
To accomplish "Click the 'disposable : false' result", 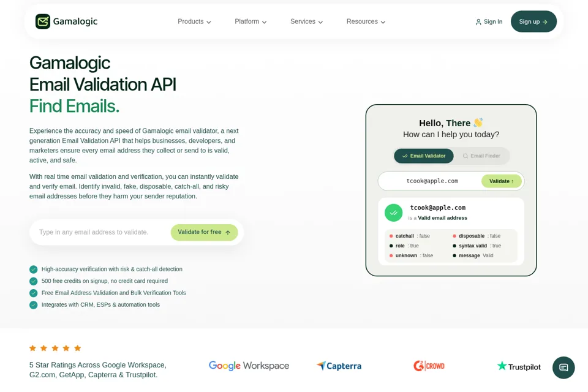I will (477, 236).
